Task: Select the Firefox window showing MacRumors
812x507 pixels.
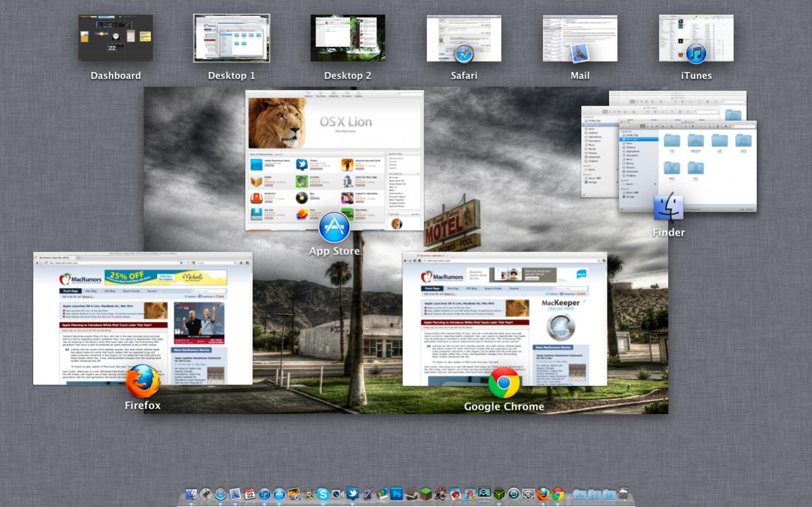Action: [143, 318]
